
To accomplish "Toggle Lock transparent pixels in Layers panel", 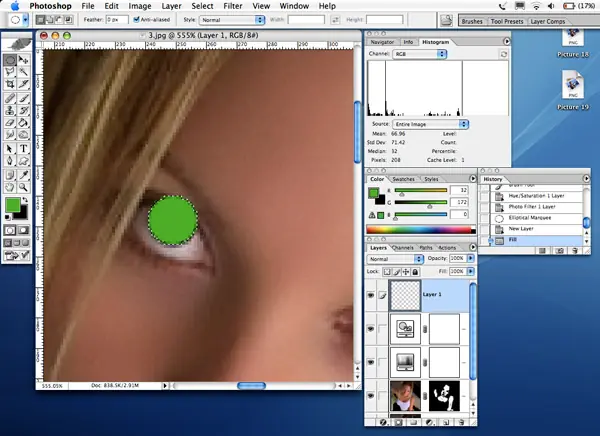I will click(387, 272).
